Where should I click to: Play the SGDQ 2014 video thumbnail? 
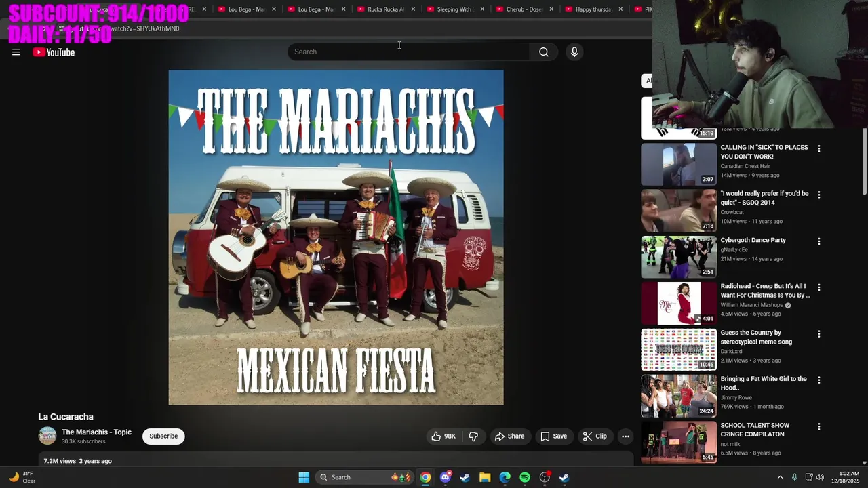point(679,211)
